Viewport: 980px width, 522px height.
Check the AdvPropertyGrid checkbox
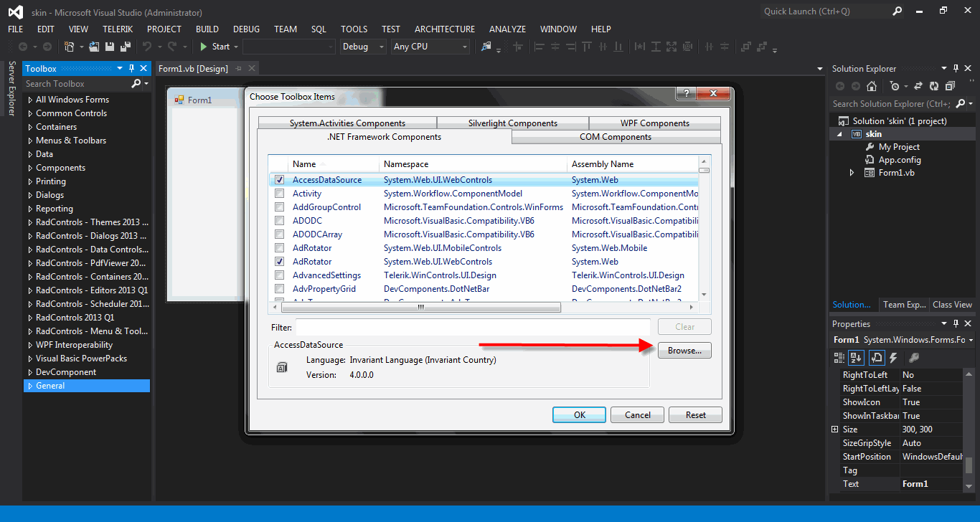(279, 289)
